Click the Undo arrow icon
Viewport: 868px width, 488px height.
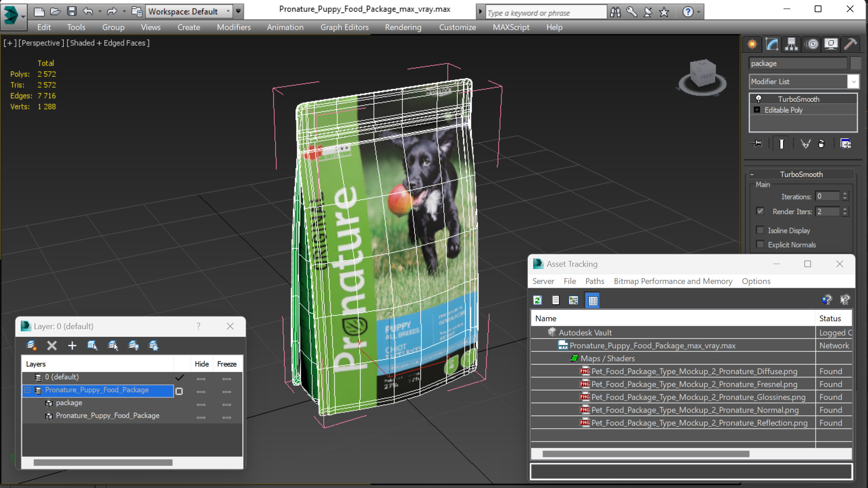click(88, 11)
